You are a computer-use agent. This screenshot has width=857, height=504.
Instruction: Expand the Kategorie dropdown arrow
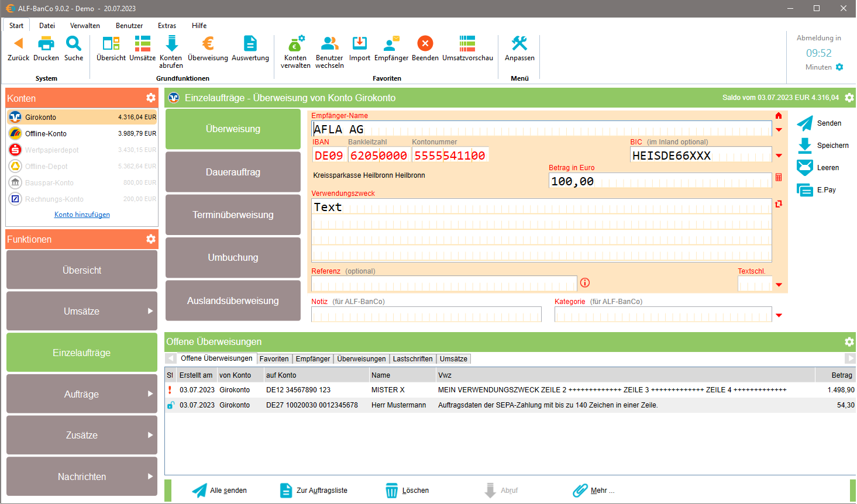(779, 316)
